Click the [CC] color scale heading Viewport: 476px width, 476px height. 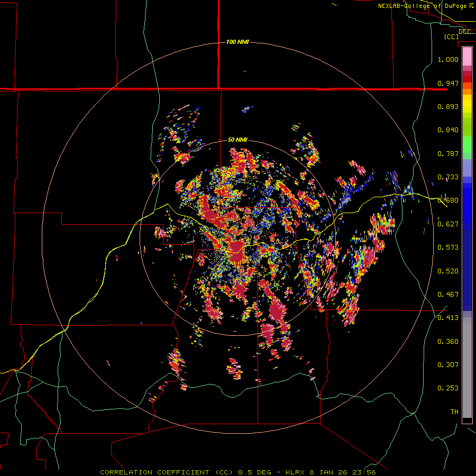(x=452, y=36)
